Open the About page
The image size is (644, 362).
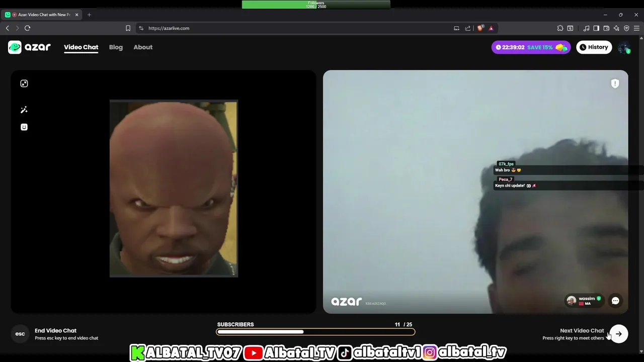pos(143,47)
